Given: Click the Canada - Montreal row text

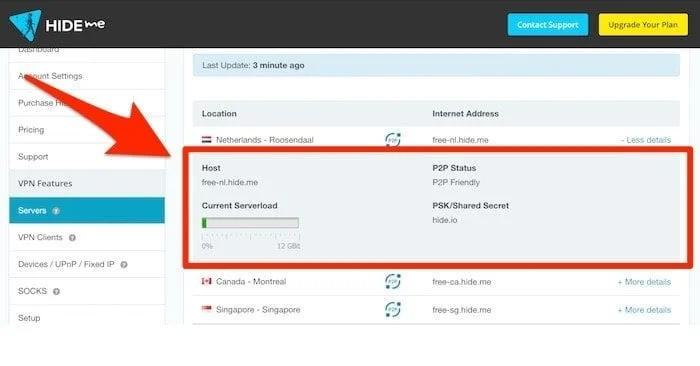Looking at the screenshot, I should tap(251, 282).
